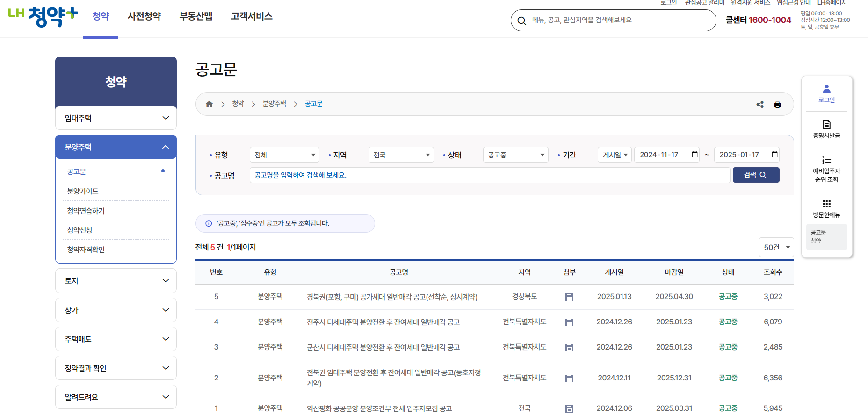Open 익산평화 공공분양 입주자모집 공고
The height and width of the screenshot is (415, 868).
[x=379, y=409]
